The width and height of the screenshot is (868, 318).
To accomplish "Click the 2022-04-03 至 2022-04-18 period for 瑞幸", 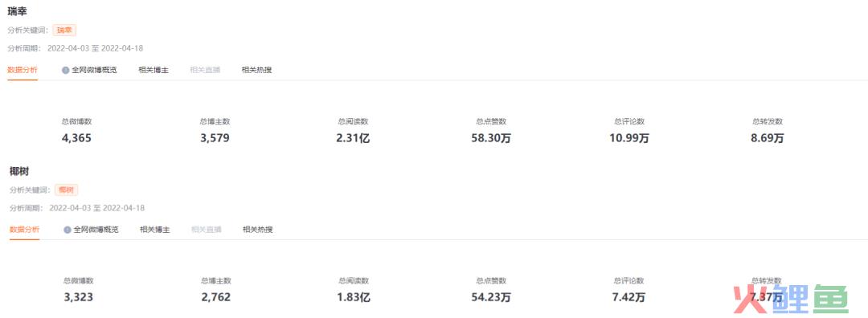I will [x=95, y=48].
